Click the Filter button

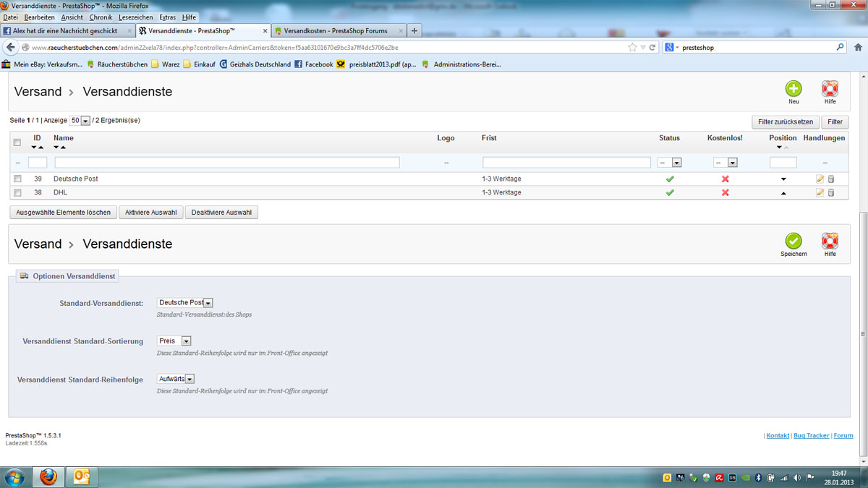835,122
